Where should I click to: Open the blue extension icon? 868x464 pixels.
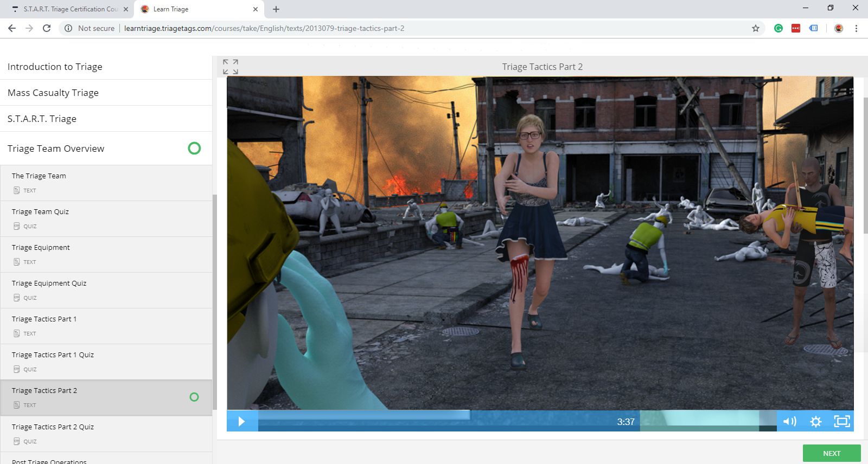click(x=814, y=28)
